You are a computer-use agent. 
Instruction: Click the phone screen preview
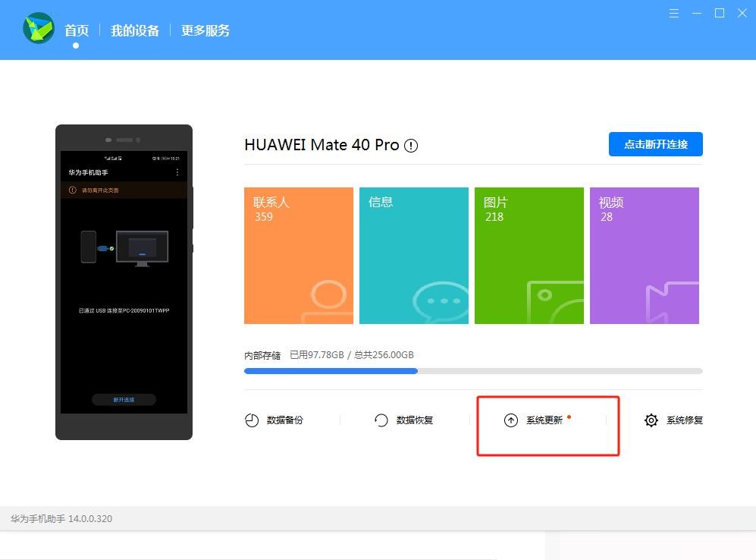[x=124, y=282]
